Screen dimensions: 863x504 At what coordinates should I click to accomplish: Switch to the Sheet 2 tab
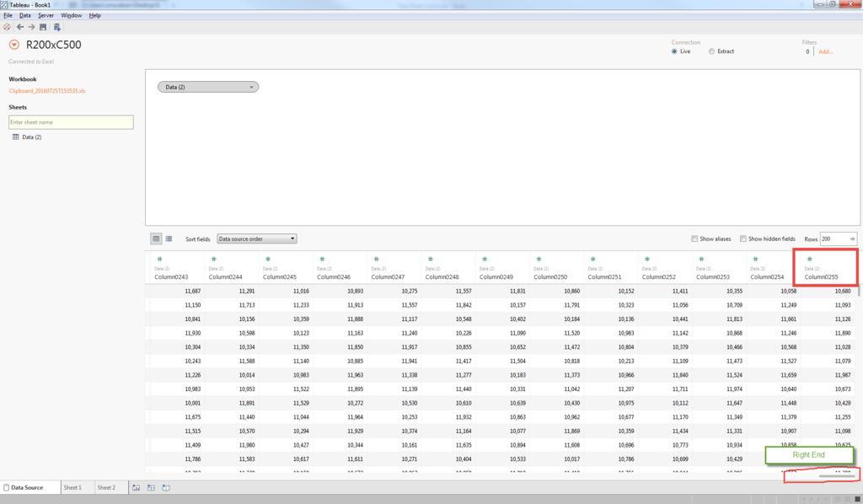[106, 487]
